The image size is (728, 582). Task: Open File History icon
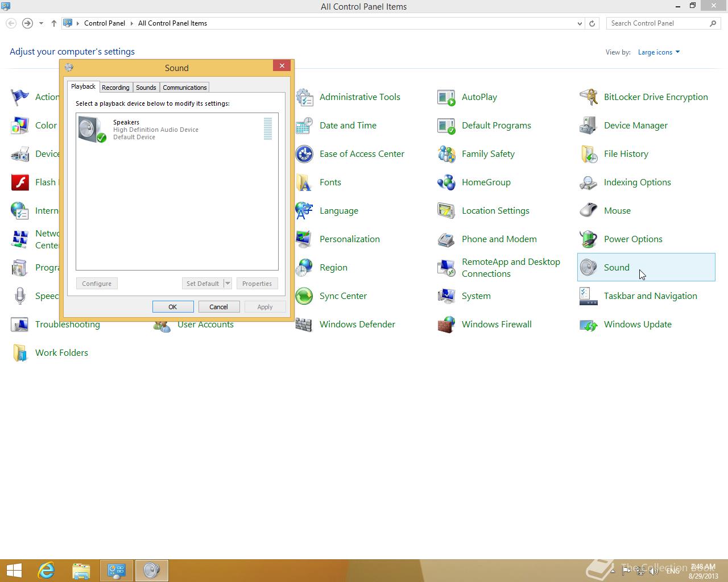pos(589,154)
